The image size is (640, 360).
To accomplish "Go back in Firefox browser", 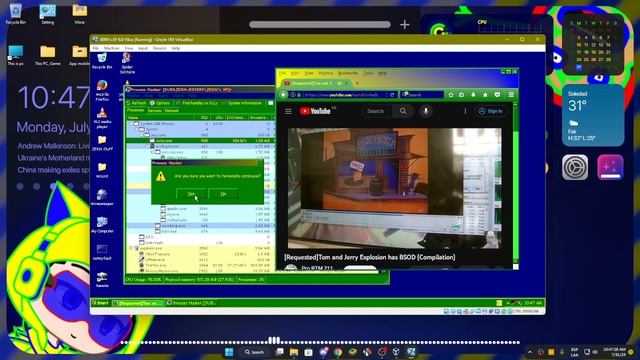I will (x=284, y=95).
